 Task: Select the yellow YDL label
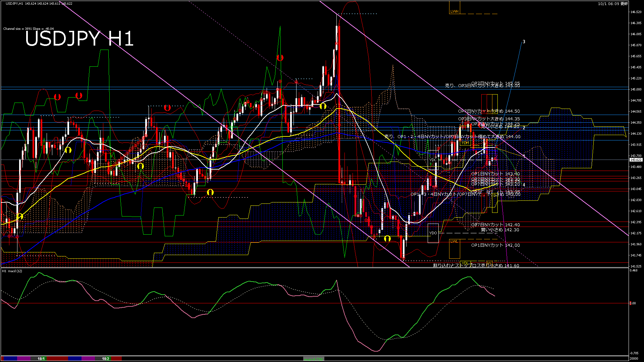click(x=465, y=263)
